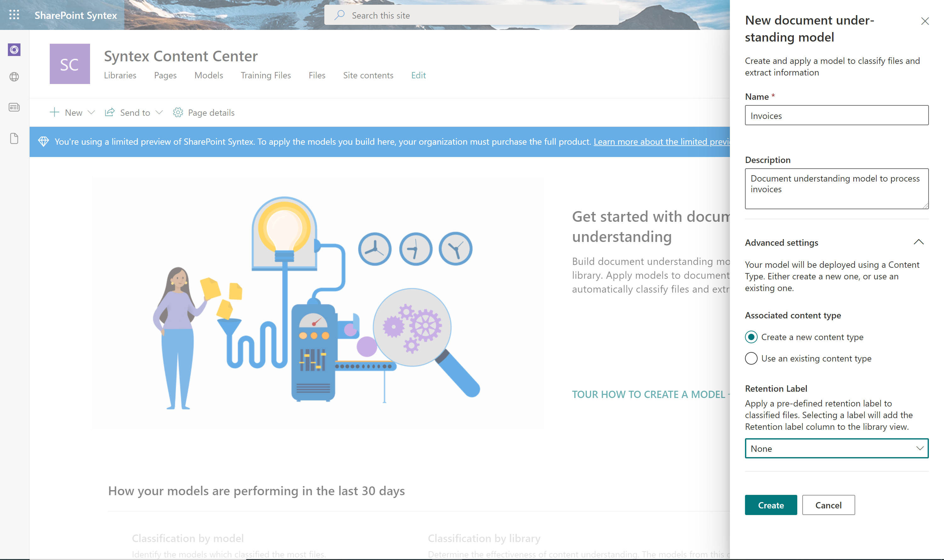Screen dimensions: 944x560
Task: Expand the New menu chevron
Action: click(91, 112)
